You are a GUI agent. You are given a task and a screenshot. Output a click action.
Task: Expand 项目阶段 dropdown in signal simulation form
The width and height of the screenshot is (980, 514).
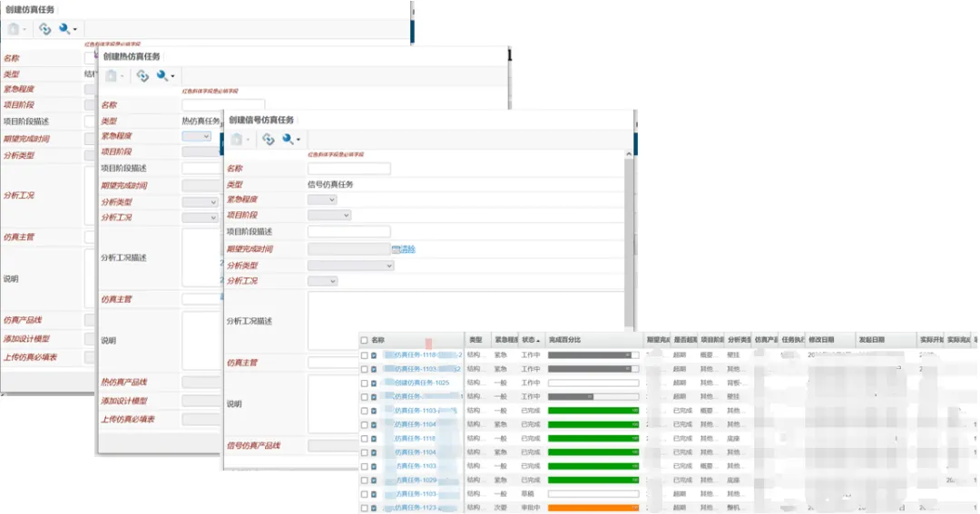tap(328, 215)
